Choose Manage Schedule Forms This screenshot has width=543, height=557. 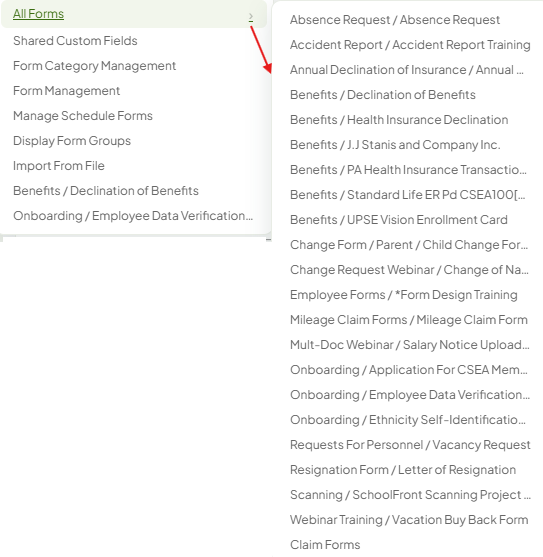83,116
